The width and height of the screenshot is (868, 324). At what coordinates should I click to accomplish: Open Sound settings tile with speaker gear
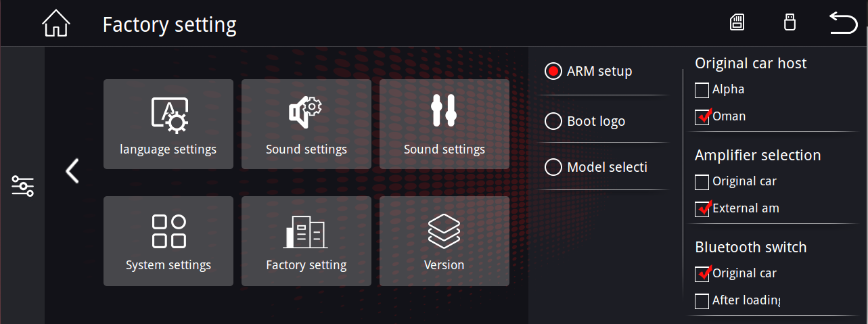click(x=306, y=124)
